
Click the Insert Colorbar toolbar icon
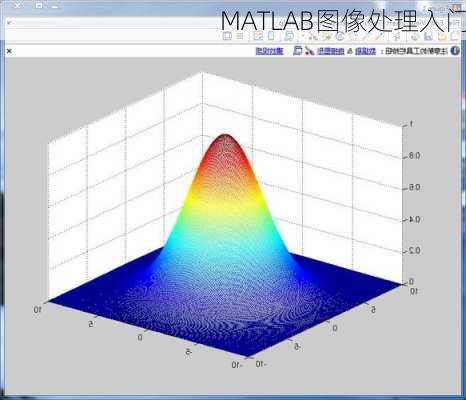click(271, 36)
